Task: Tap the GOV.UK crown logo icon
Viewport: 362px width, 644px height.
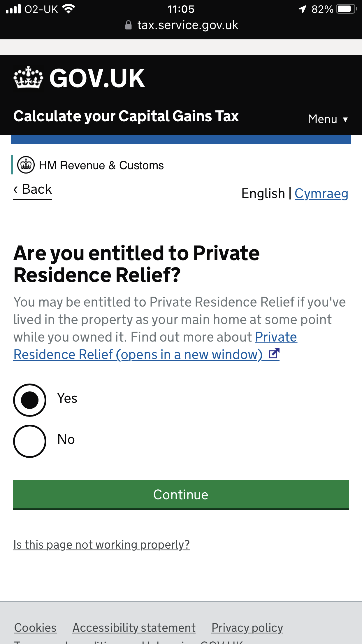Action: pos(28,78)
